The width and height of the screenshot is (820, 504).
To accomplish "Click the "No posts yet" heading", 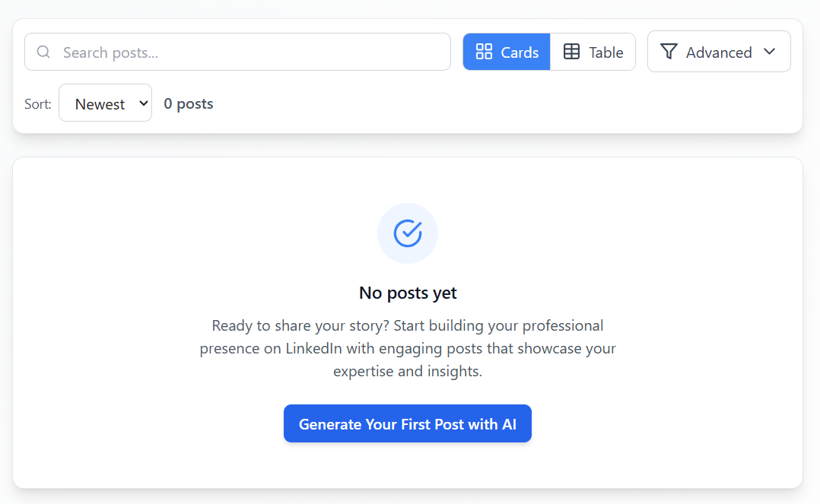I will 408,293.
